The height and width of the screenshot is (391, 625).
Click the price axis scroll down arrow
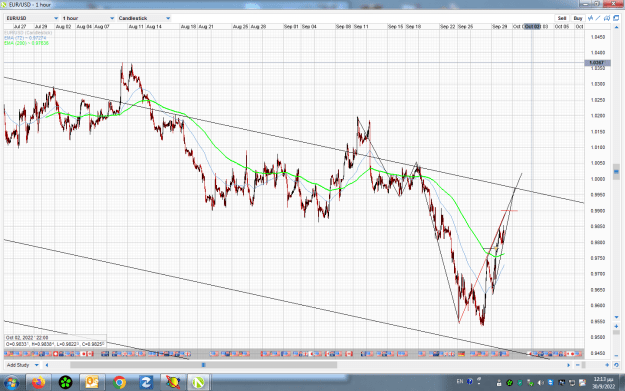point(616,317)
